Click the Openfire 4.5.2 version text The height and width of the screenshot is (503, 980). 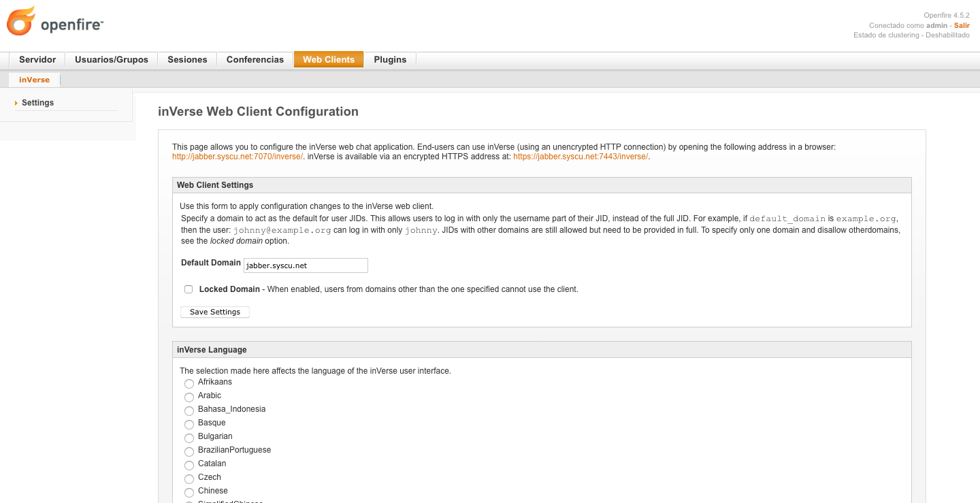[947, 15]
